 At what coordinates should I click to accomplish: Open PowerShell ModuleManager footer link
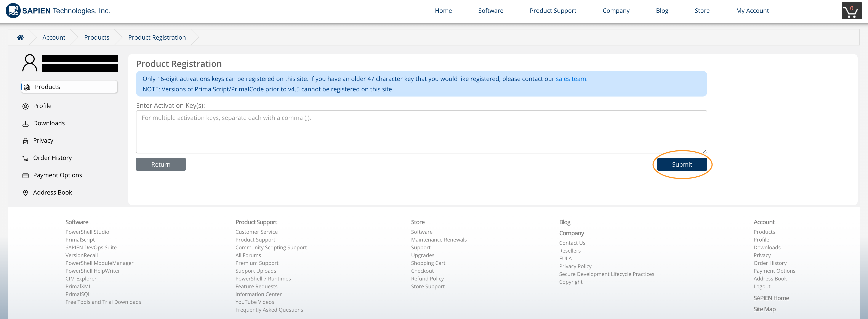click(x=99, y=263)
